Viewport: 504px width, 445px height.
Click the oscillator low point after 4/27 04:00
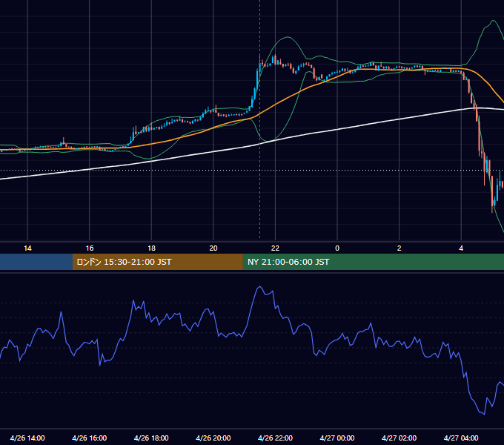tap(484, 414)
